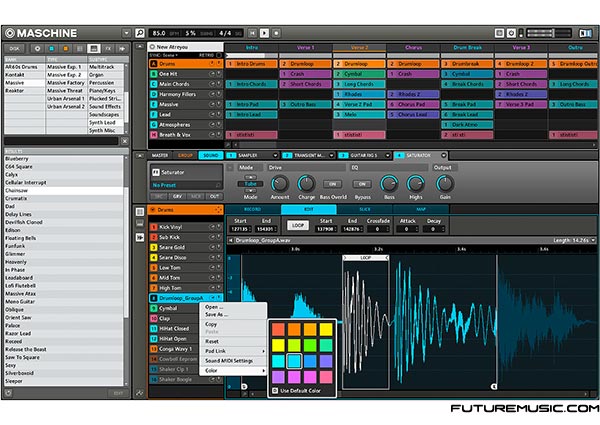Select the Verse 2 scene header
Viewport: 600px width, 425px height.
pos(359,48)
